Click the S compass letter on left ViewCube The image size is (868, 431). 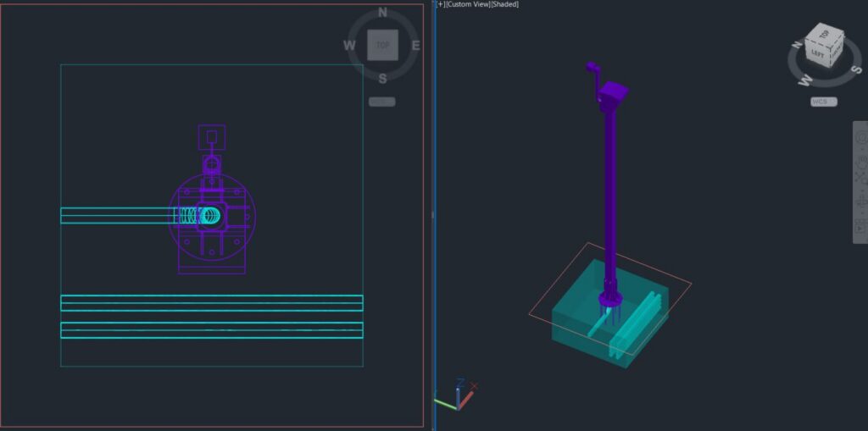click(x=382, y=79)
